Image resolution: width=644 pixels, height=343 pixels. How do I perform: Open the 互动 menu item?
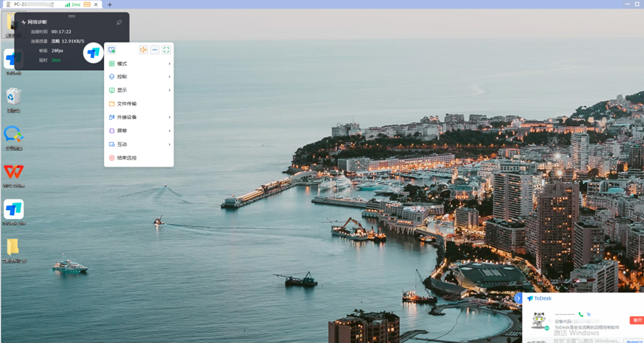click(139, 144)
